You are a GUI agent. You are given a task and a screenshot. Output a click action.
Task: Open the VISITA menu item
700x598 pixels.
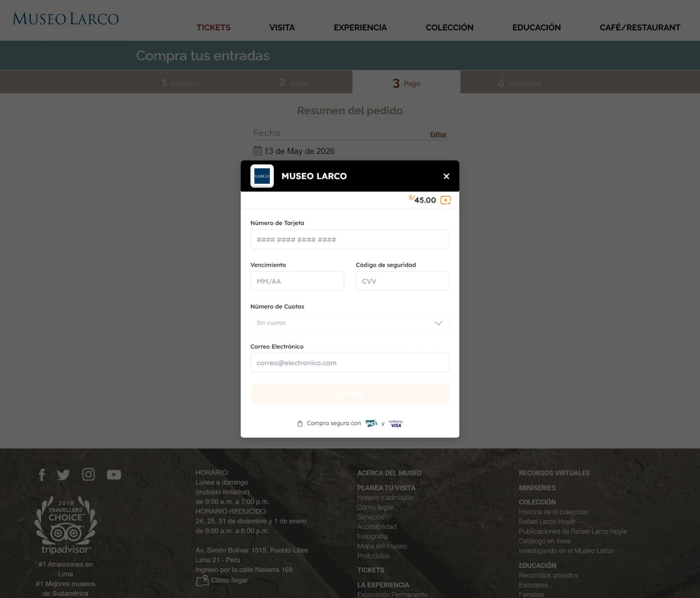[282, 28]
